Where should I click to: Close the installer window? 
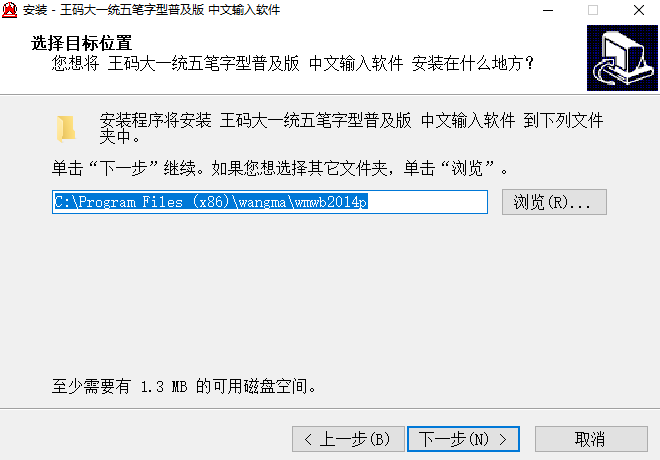pyautogui.click(x=639, y=10)
